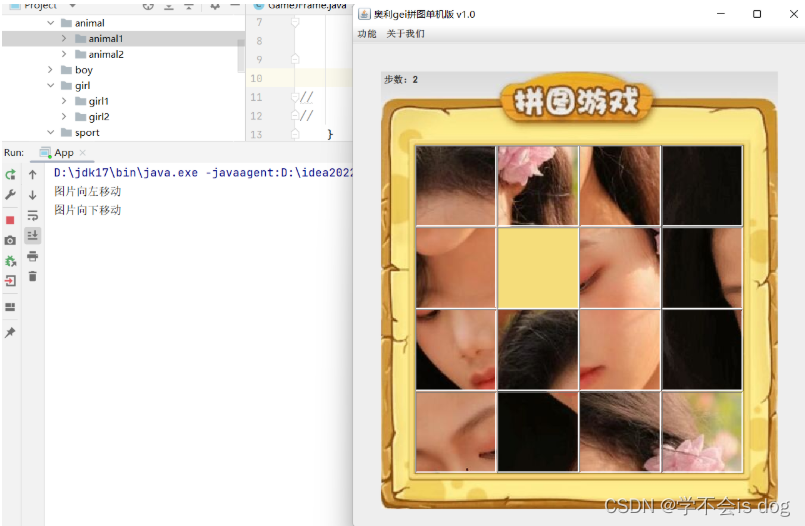Click the camera dump threads icon

click(x=10, y=240)
